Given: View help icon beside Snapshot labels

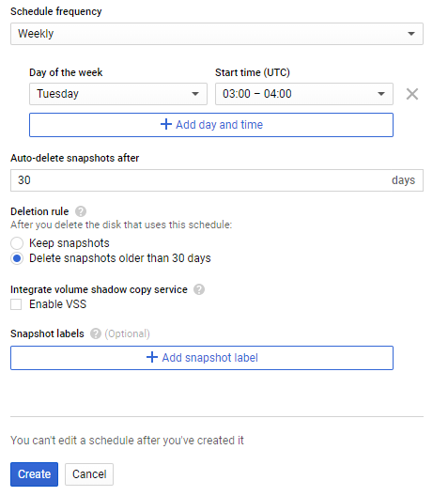Looking at the screenshot, I should 96,333.
